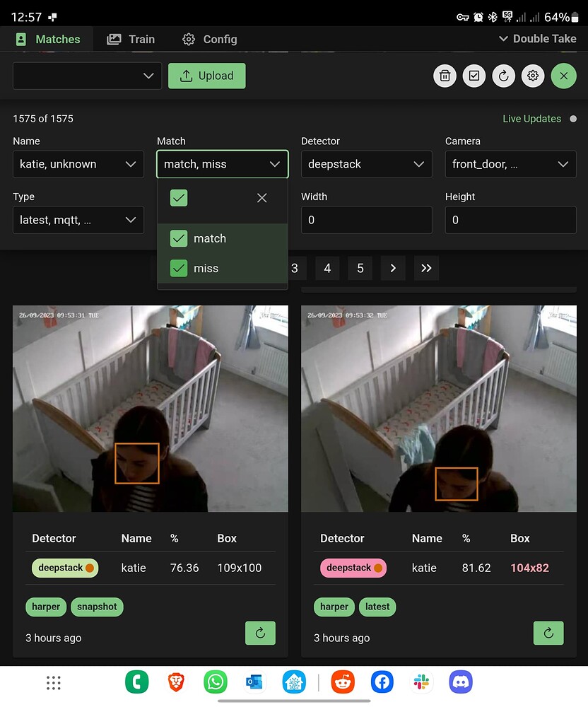Open Home Assistant from the taskbar
This screenshot has width=588, height=707.
[x=293, y=682]
